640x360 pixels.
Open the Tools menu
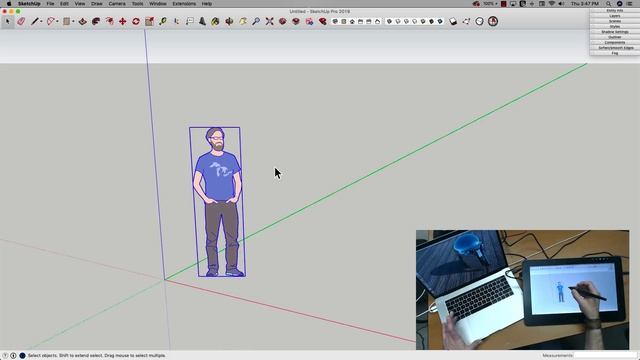click(x=138, y=4)
